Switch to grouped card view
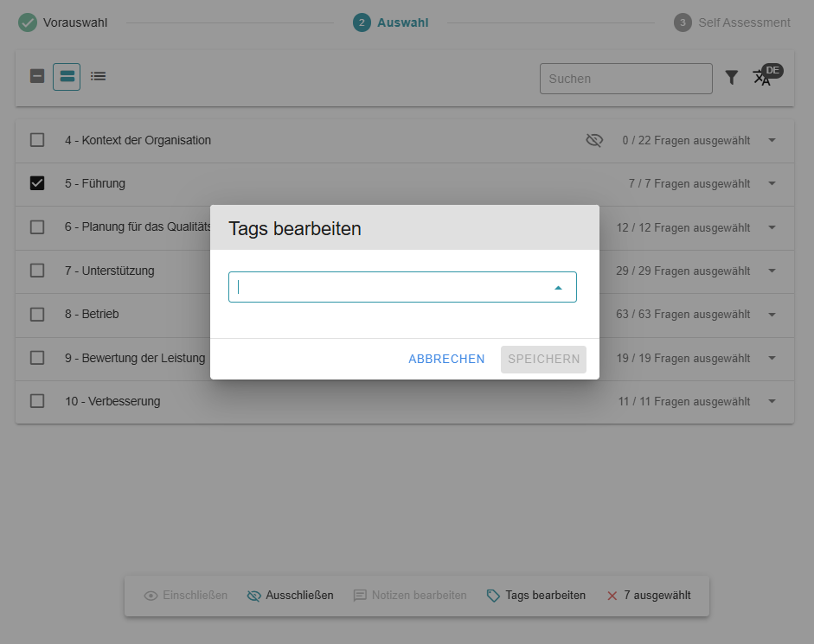This screenshot has height=644, width=814. point(67,77)
